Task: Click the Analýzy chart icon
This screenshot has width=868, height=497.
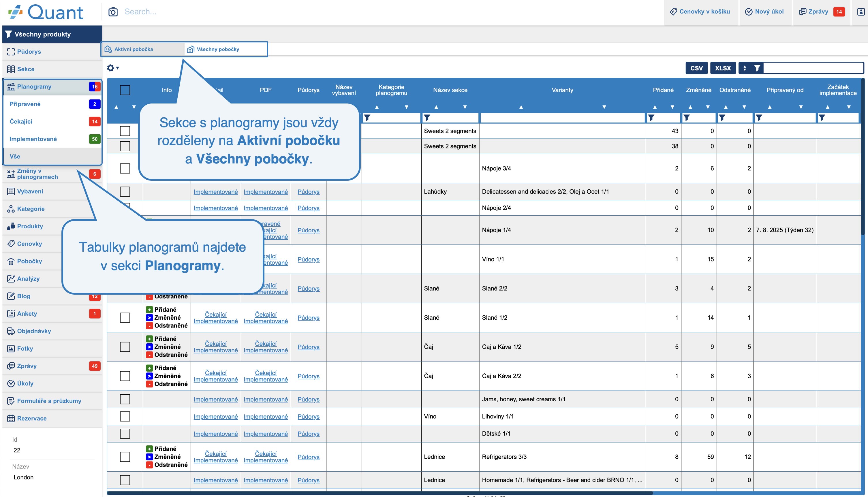Action: (11, 278)
